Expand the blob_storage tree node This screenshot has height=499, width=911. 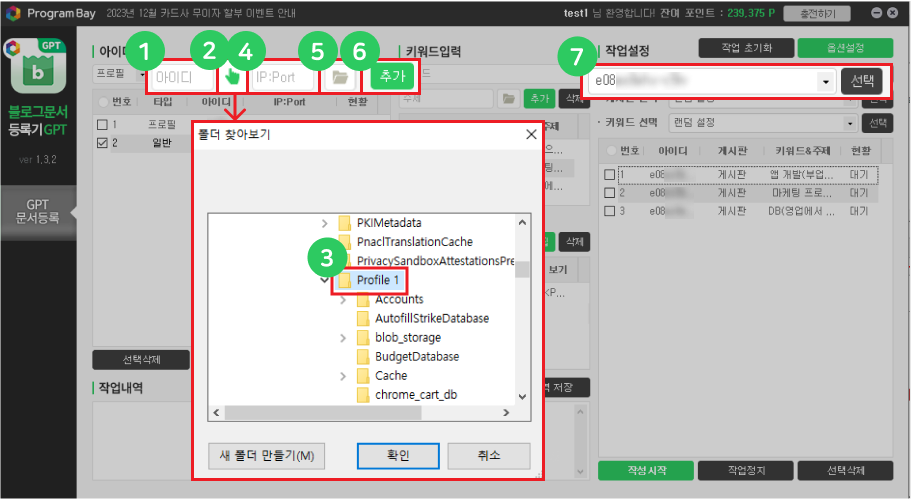coord(344,337)
